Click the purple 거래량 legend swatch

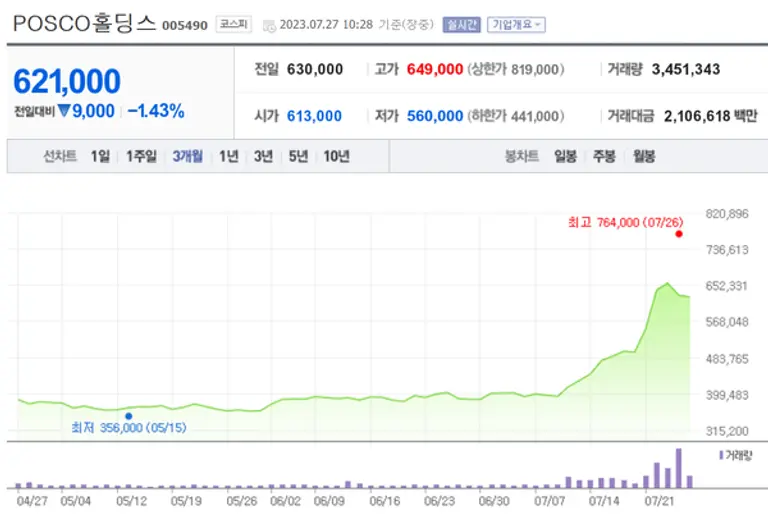722,455
